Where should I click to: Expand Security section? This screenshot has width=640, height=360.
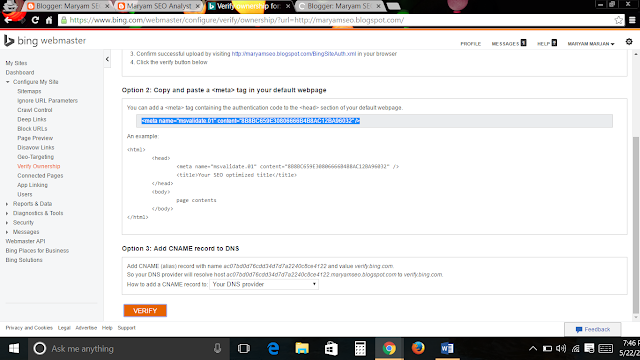[7, 222]
